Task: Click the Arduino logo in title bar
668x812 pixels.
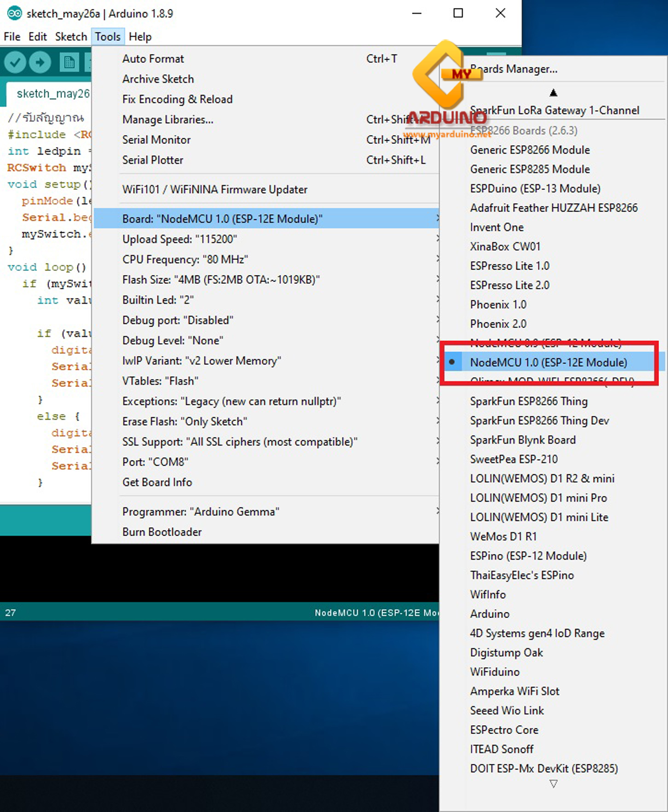Action: point(14,13)
